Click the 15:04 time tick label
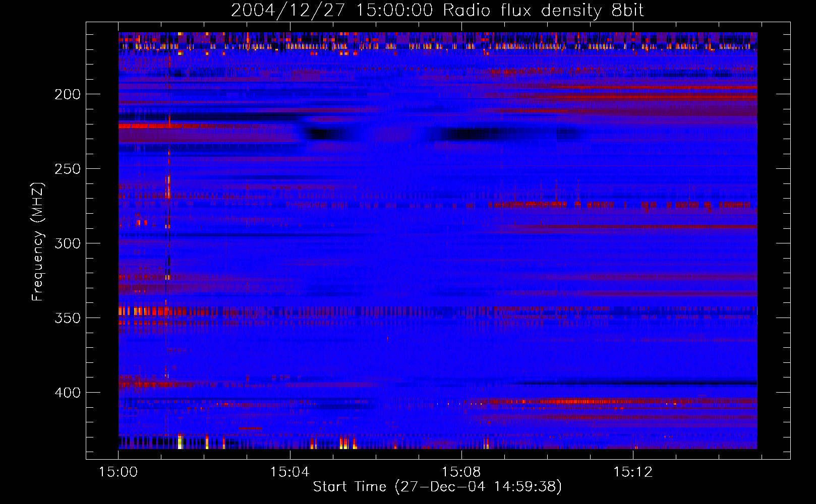This screenshot has height=504, width=816. (289, 472)
